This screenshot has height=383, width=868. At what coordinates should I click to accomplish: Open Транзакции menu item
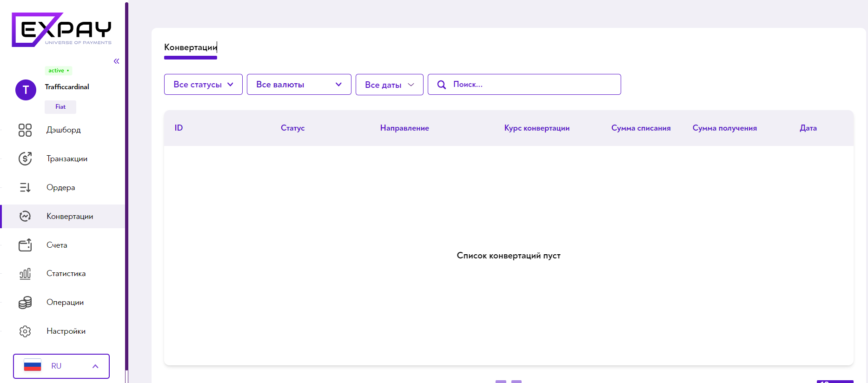[67, 159]
